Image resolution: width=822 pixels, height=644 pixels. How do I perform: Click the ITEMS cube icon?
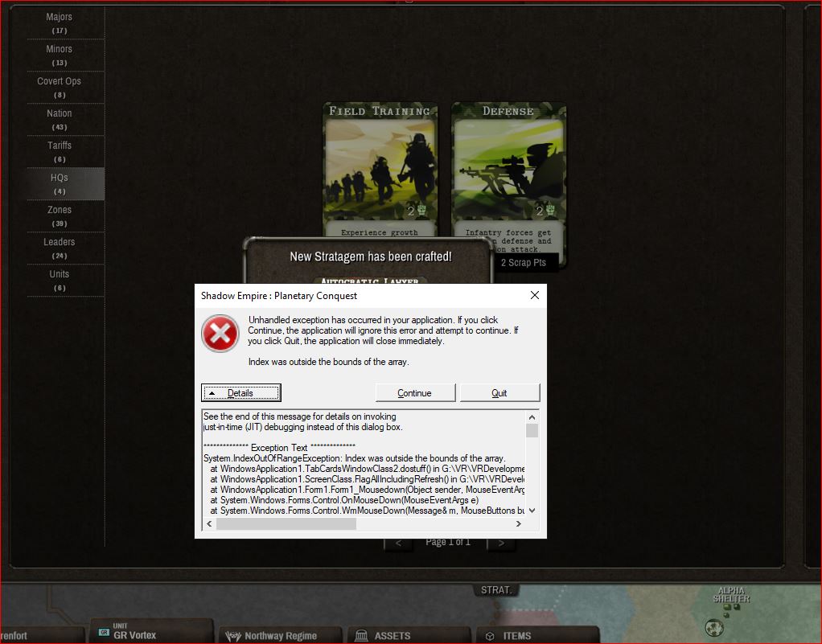pyautogui.click(x=490, y=636)
